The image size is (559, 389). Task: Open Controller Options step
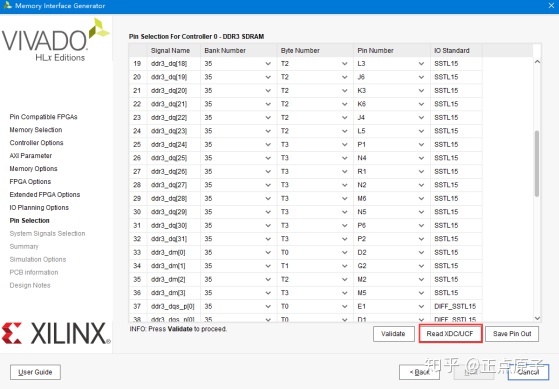coord(36,143)
